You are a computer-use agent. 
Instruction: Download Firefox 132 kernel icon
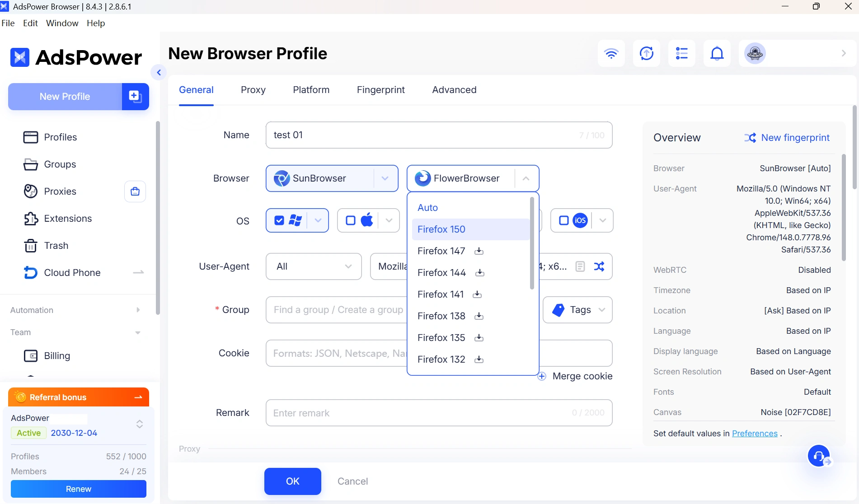479,359
